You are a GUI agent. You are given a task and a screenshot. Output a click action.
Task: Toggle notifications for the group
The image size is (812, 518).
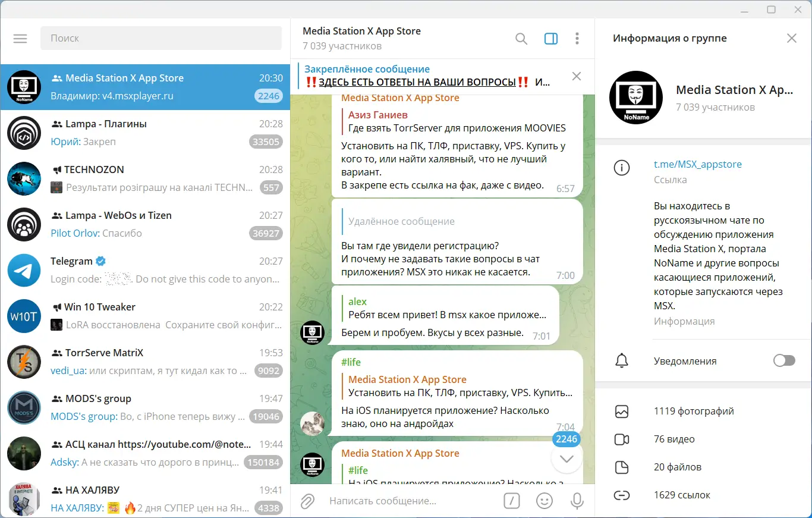tap(784, 360)
